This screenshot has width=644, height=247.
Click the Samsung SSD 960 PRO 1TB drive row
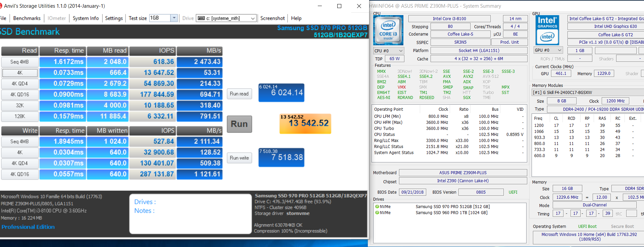(x=450, y=213)
